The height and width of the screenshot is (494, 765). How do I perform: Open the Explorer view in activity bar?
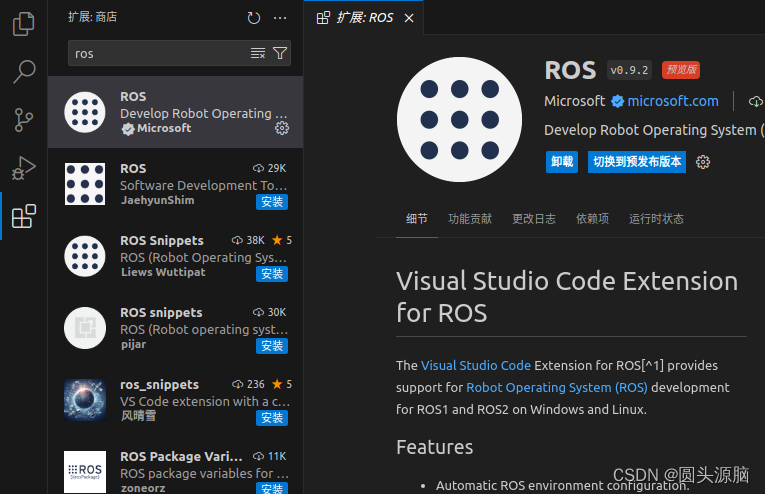click(x=23, y=24)
